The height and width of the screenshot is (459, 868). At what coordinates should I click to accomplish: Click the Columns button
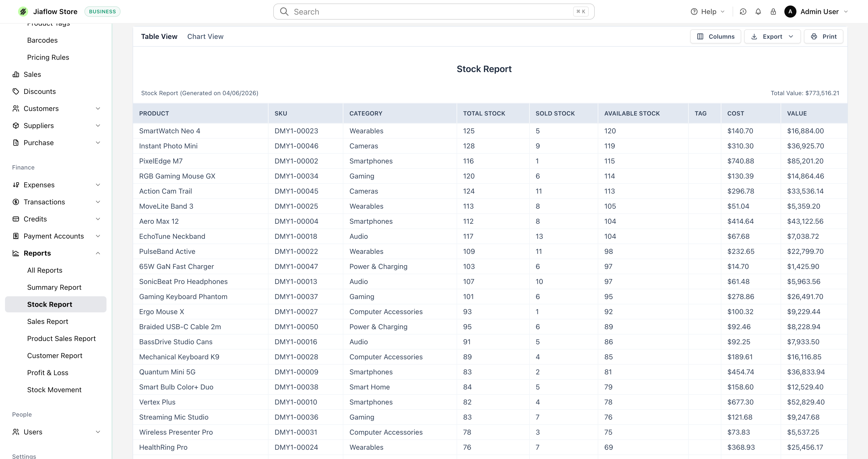tap(715, 36)
